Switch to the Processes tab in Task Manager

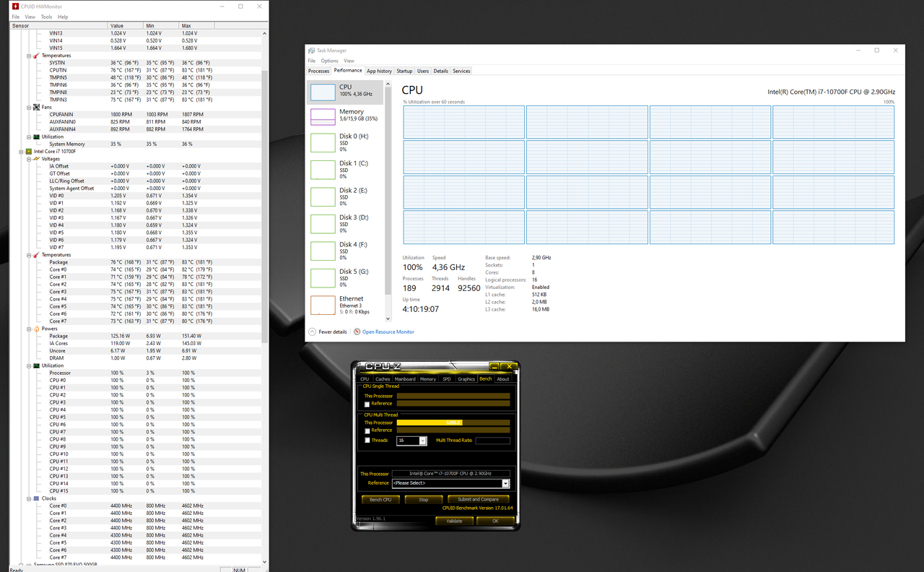318,71
